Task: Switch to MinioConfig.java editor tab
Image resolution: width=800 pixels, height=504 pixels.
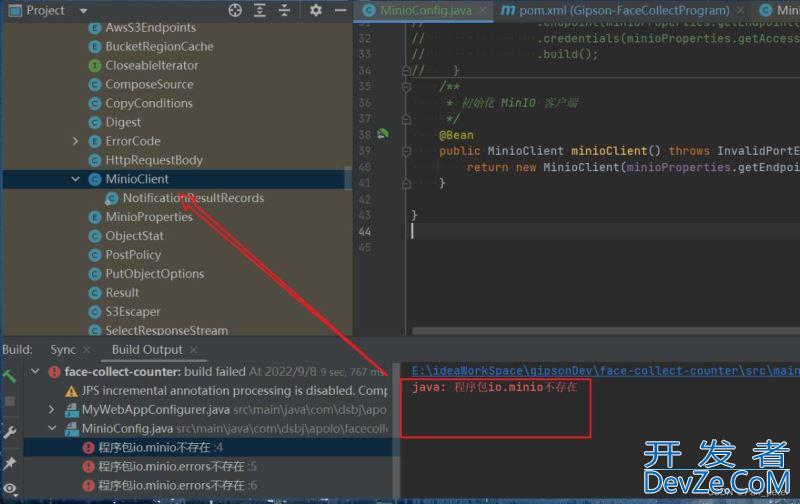Action: pos(426,10)
